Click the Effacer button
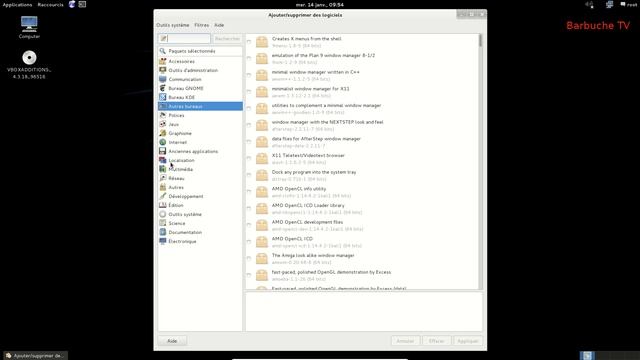The width and height of the screenshot is (640, 360). pos(436,341)
